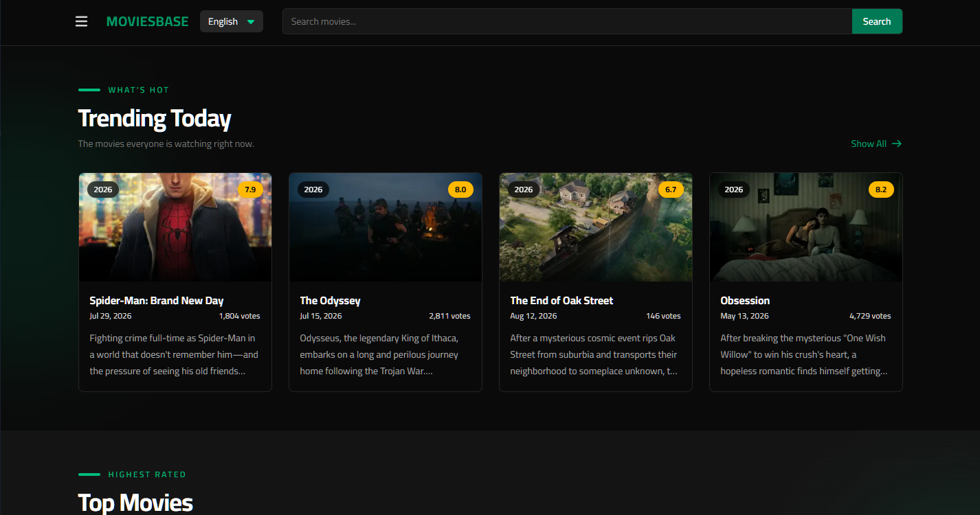
Task: Click the Jul 15, 2026 release date
Action: click(321, 316)
